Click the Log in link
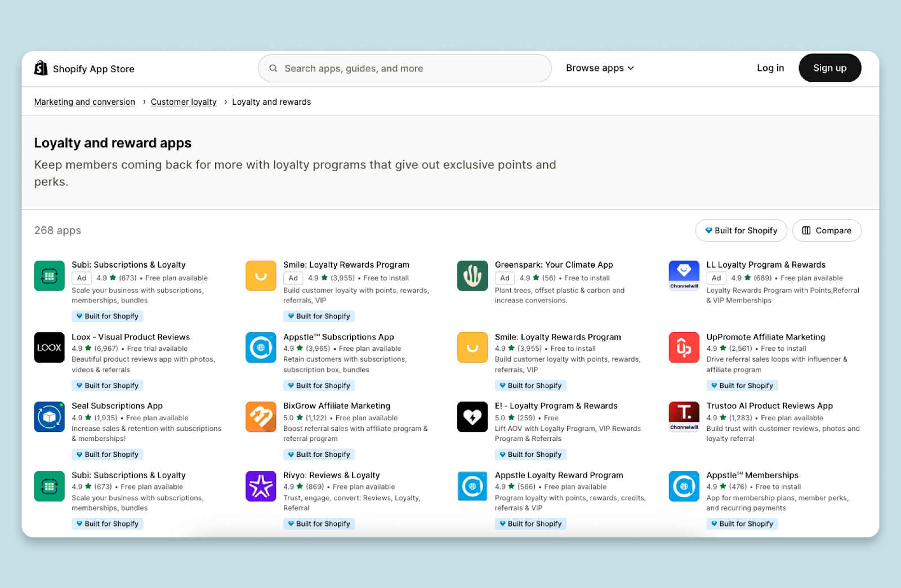 [x=770, y=68]
